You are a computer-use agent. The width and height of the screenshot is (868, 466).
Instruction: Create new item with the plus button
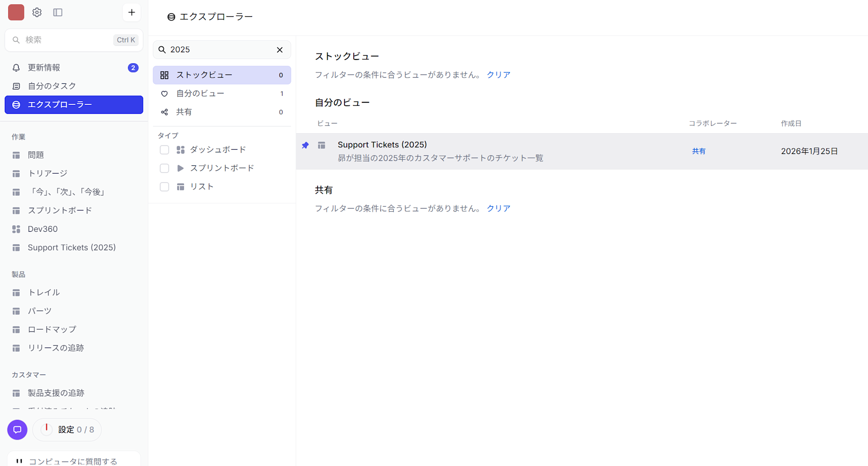click(x=131, y=12)
